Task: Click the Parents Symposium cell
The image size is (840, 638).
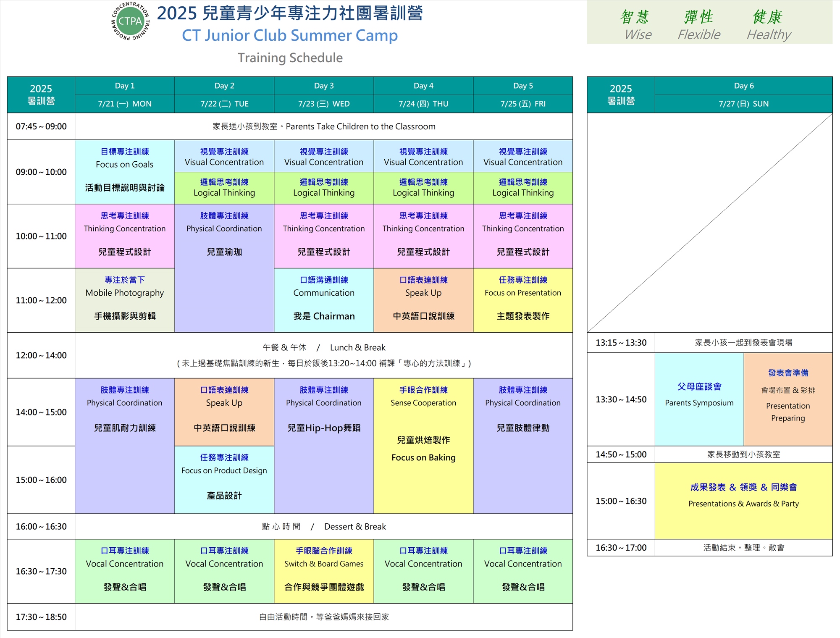Action: pos(699,399)
